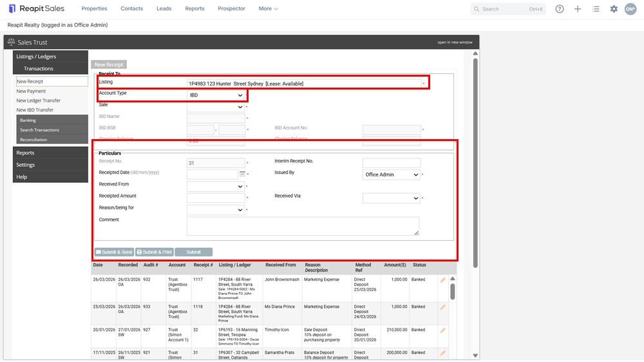Expand Listings / Ledgers sidebar section
The height and width of the screenshot is (362, 644).
50,56
